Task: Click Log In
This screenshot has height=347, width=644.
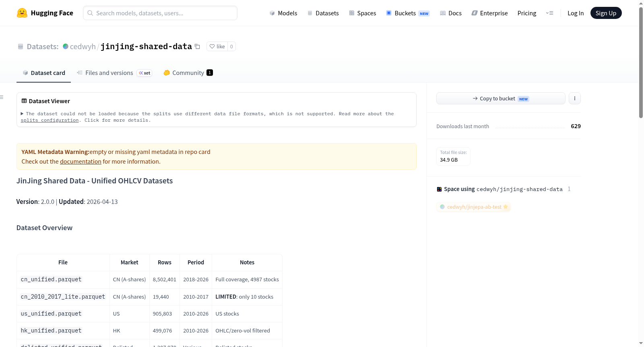Action: pos(576,13)
